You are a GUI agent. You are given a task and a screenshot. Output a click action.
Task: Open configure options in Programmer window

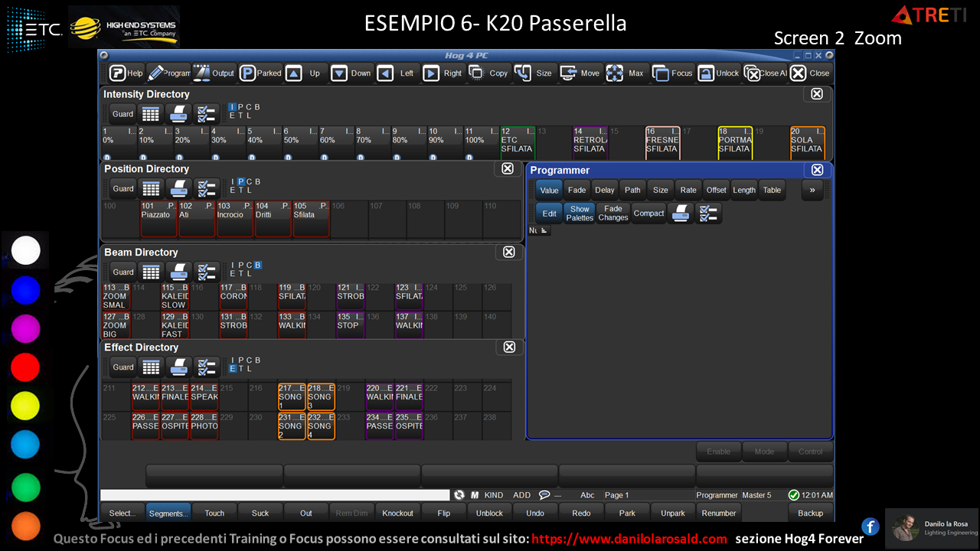(709, 214)
